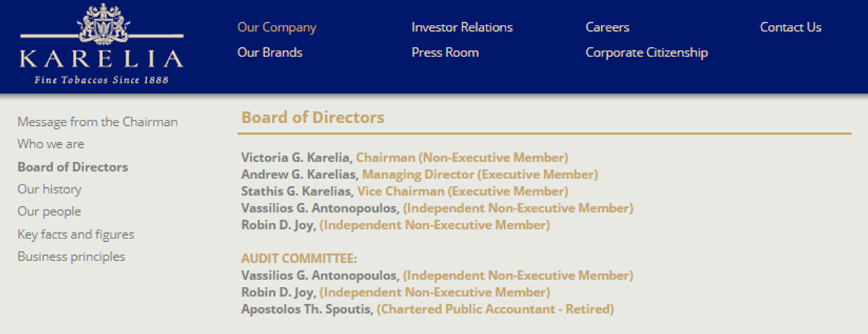Click the Fine Tobaccos Since 1888 tagline
868x334 pixels.
(x=102, y=79)
